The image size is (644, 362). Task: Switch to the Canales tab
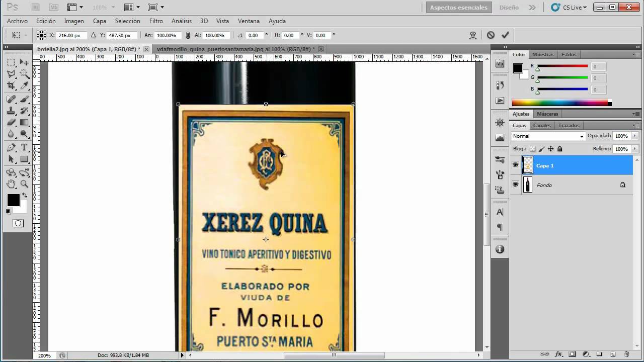tap(542, 125)
